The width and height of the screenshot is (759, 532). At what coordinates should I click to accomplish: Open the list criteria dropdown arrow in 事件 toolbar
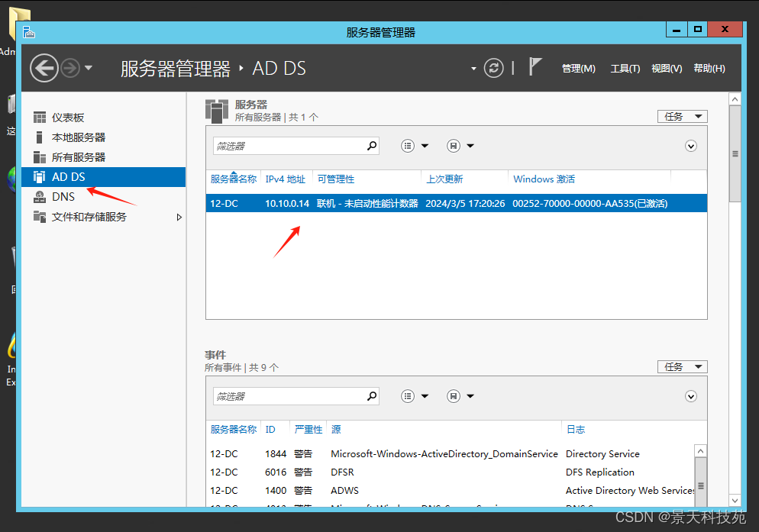coord(425,396)
